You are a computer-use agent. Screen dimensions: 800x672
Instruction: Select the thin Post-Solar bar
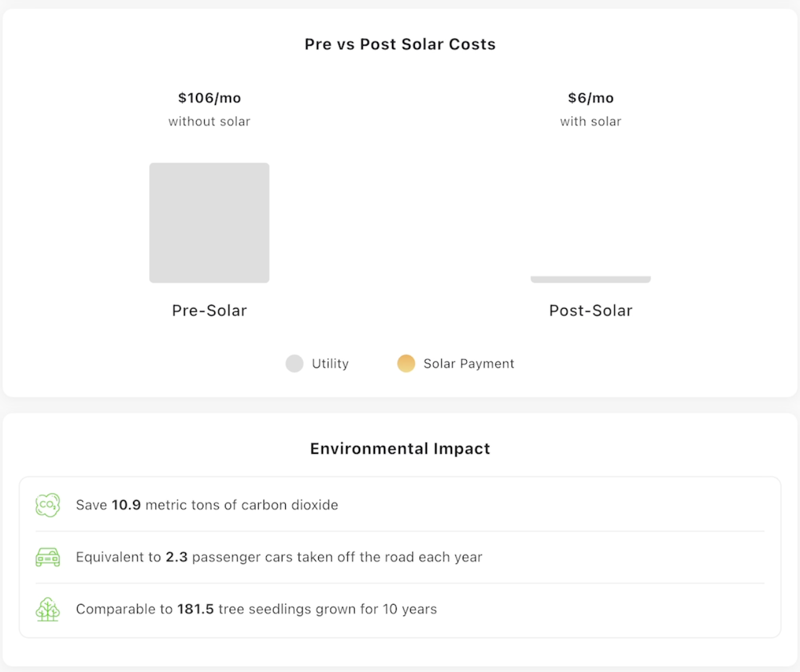(x=590, y=279)
